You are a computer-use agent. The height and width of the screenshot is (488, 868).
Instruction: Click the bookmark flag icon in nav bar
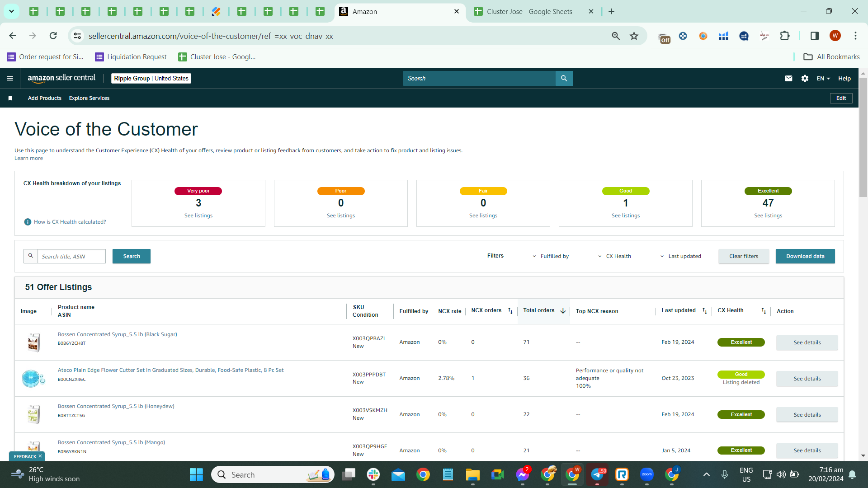tap(10, 98)
